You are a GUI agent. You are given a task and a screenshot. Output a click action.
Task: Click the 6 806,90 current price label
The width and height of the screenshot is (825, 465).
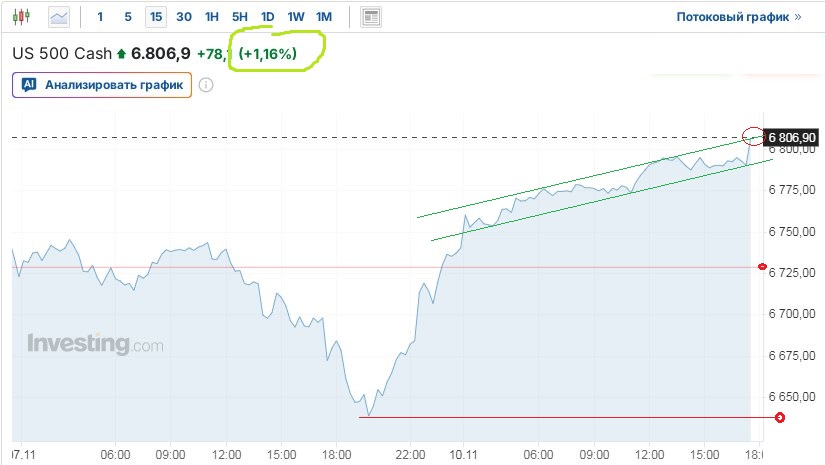792,137
